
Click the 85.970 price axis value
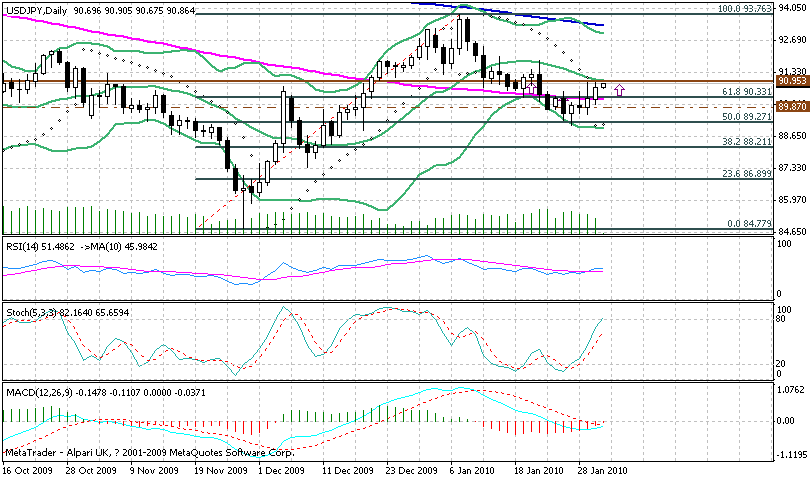792,200
